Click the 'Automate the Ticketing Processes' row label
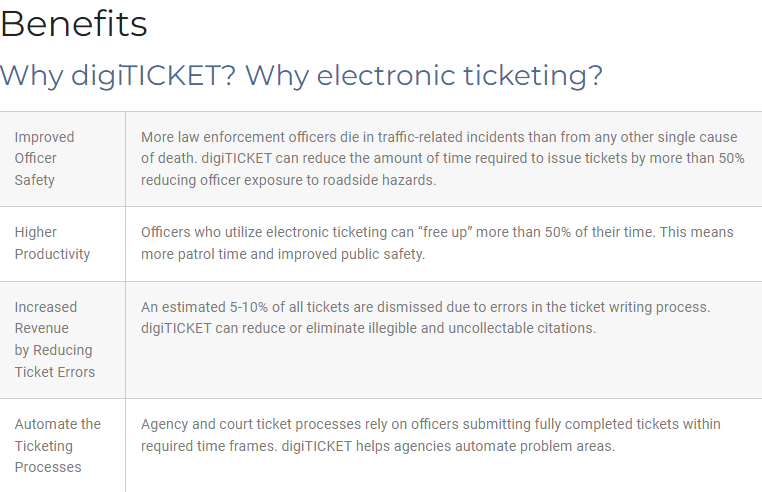The image size is (762, 492). click(57, 445)
